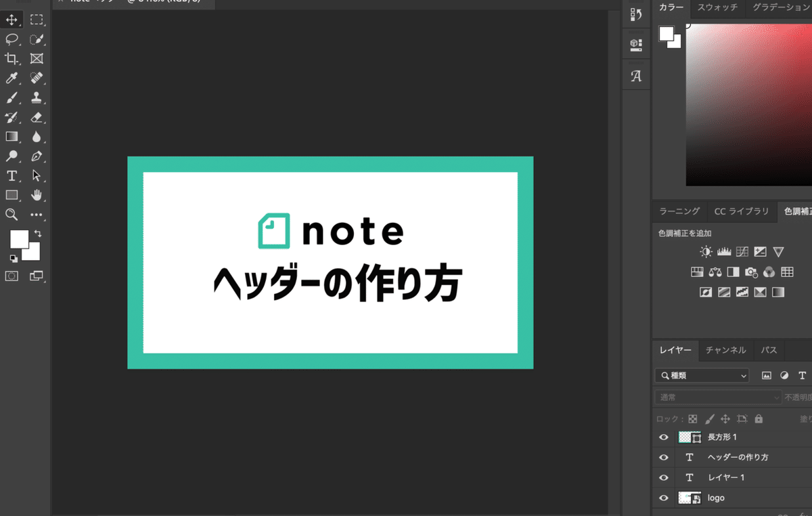Screen dimensions: 812x516
Task: Select the Hand tool
Action: coord(37,195)
